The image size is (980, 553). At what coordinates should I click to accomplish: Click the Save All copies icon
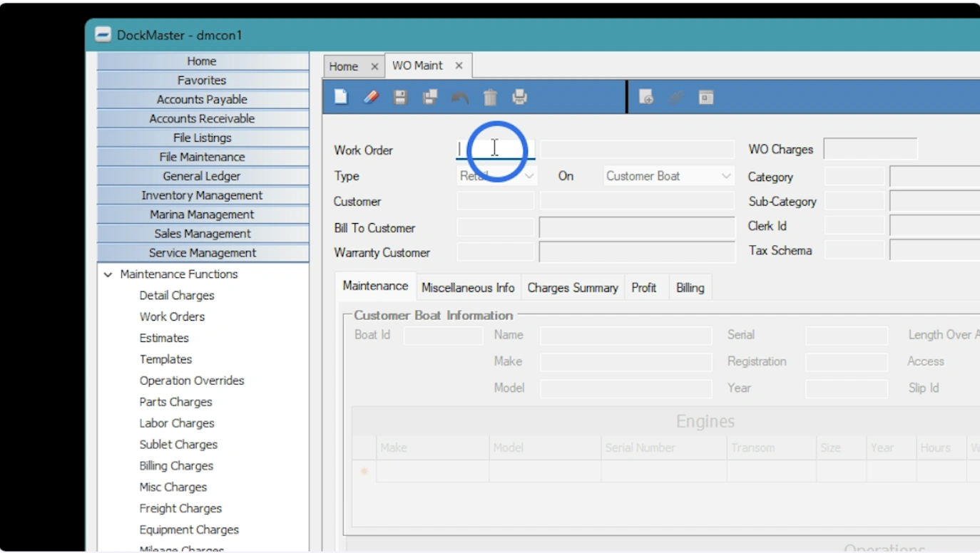tap(430, 97)
